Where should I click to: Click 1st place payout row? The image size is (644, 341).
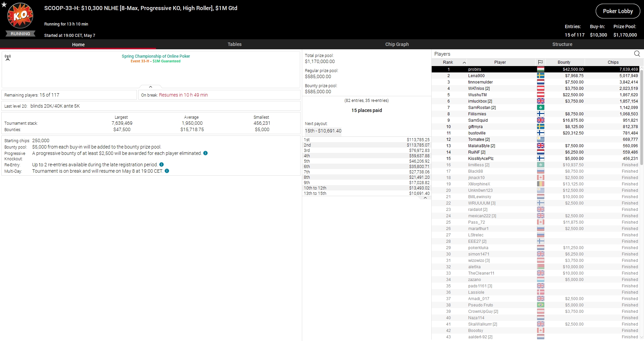pyautogui.click(x=367, y=140)
